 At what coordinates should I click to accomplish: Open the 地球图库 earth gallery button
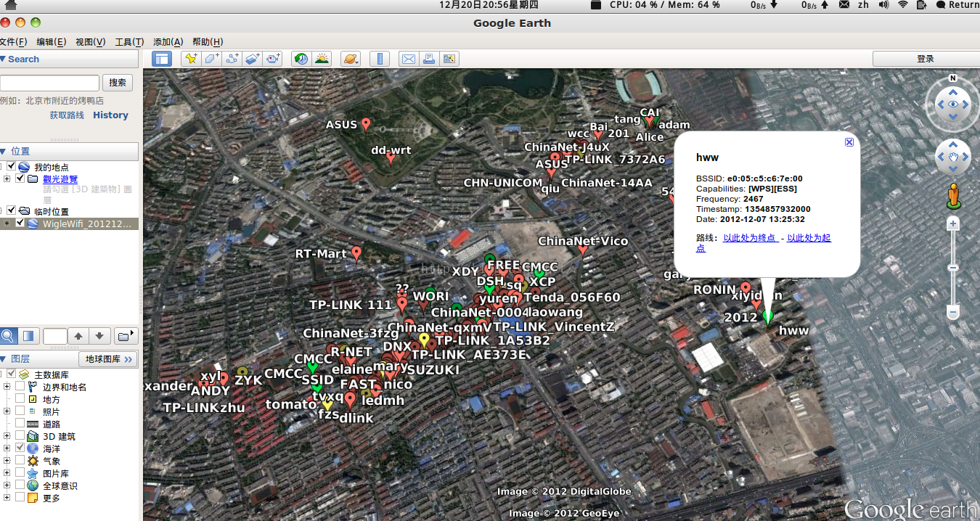click(x=108, y=359)
